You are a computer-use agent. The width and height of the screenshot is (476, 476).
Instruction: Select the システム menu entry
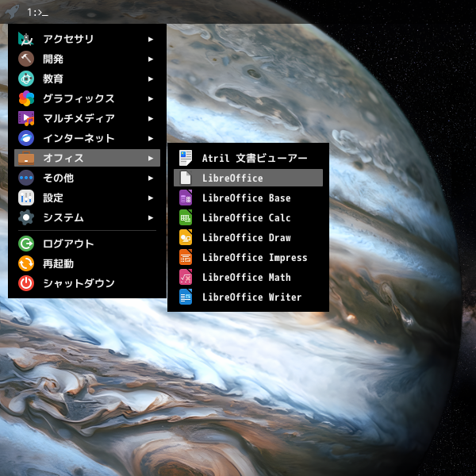(87, 217)
